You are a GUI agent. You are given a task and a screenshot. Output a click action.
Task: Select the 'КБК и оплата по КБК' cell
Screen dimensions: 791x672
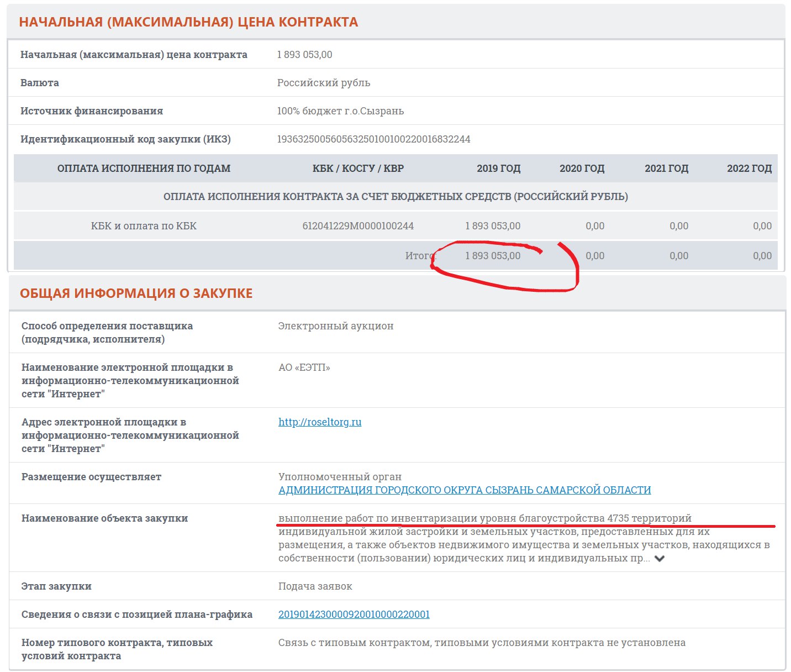tap(144, 226)
